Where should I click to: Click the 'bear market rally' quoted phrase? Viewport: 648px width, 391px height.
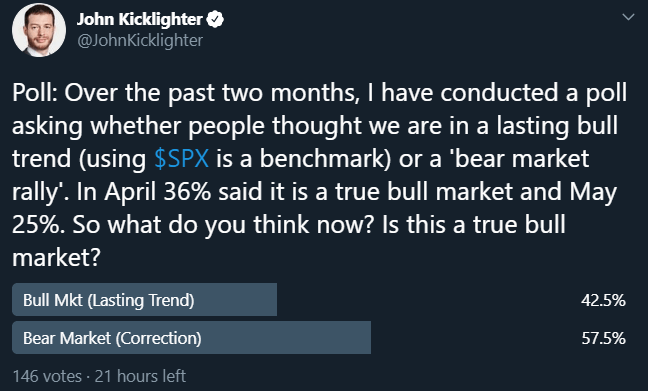[x=315, y=175]
